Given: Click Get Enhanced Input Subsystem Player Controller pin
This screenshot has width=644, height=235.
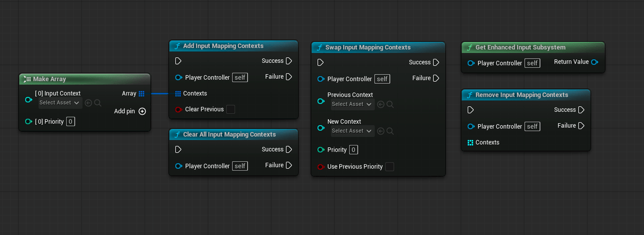Looking at the screenshot, I should pyautogui.click(x=471, y=63).
